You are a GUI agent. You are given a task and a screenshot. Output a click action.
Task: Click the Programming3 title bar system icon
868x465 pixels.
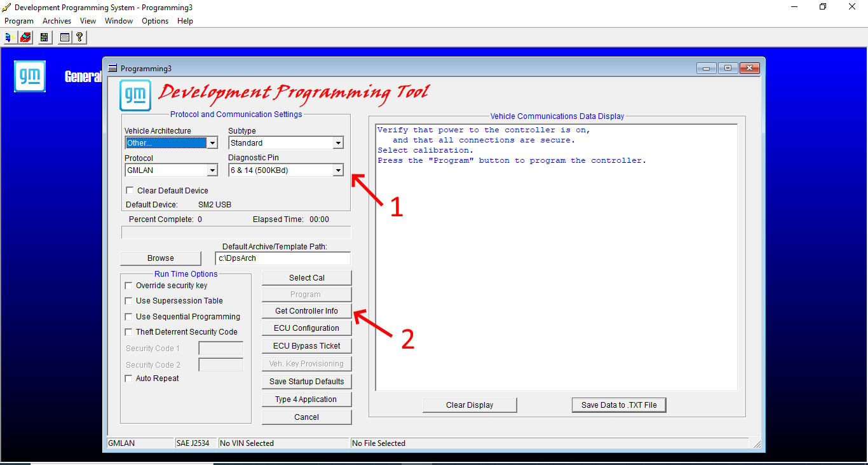point(112,68)
